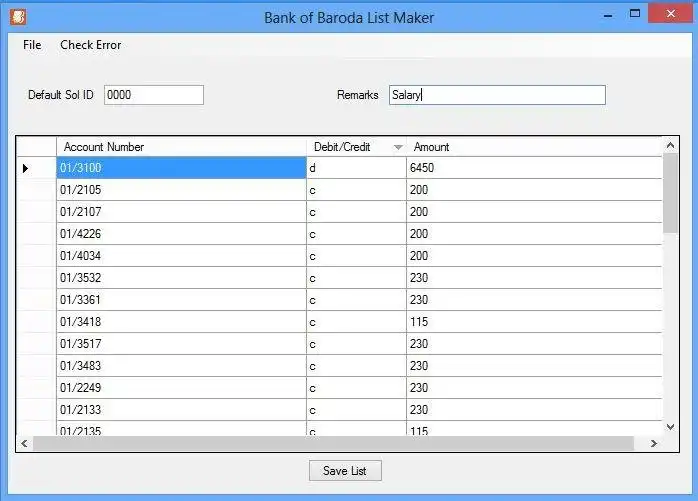
Task: Select account cell 01/3517
Action: 182,344
